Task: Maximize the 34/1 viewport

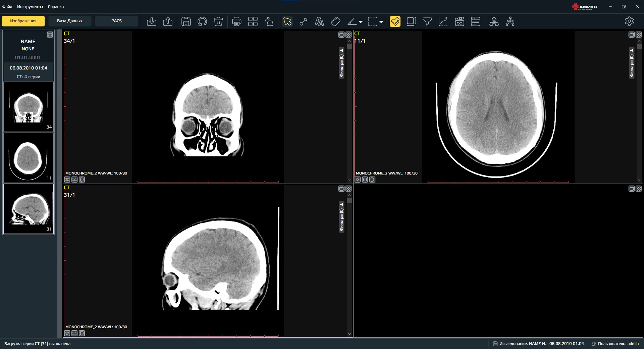Action: point(341,35)
